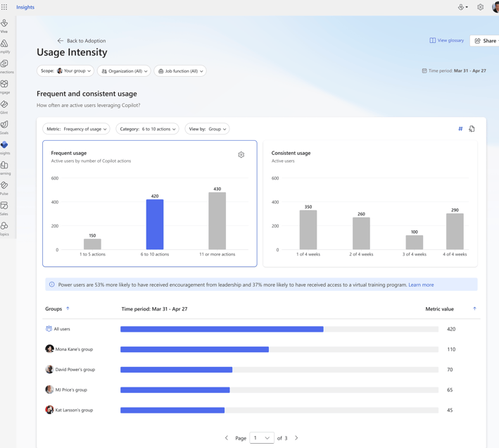Open the app launcher grid
The height and width of the screenshot is (448, 499).
(4, 7)
